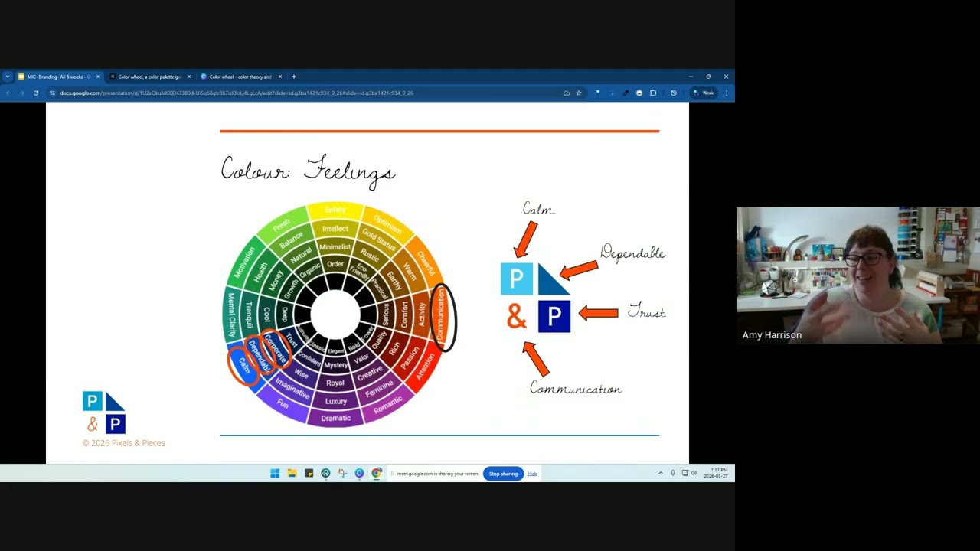The image size is (980, 551).
Task: Open the browser extensions puzzle icon
Action: pos(653,93)
